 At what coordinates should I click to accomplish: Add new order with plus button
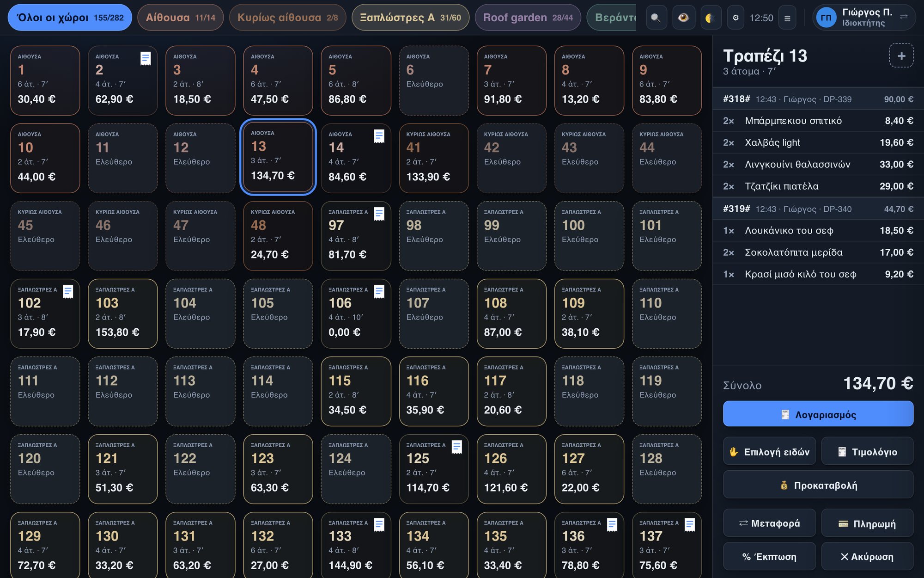901,56
